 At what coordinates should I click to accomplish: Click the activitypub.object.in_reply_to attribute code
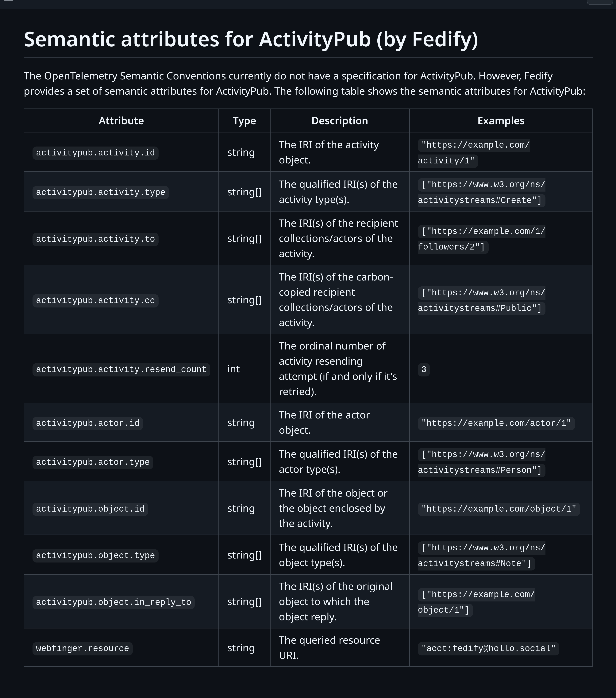coord(114,602)
